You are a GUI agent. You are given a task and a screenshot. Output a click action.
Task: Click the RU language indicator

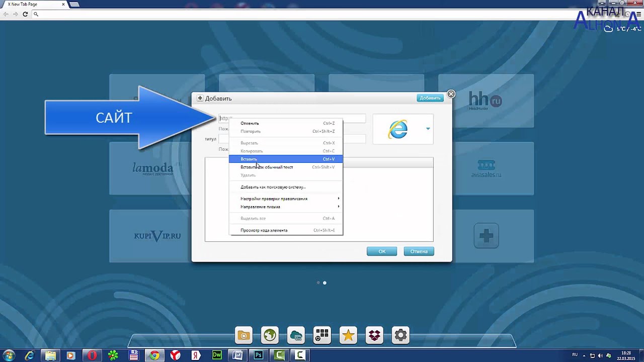[575, 355]
